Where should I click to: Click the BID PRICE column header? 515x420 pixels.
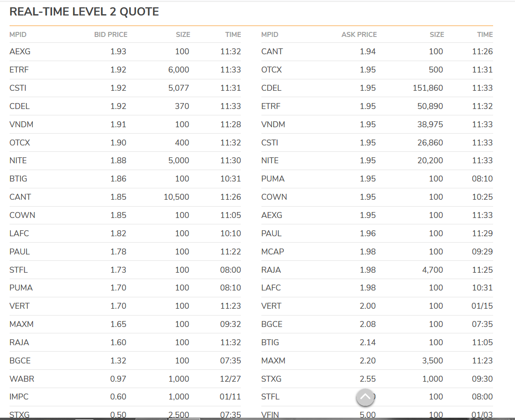point(111,35)
